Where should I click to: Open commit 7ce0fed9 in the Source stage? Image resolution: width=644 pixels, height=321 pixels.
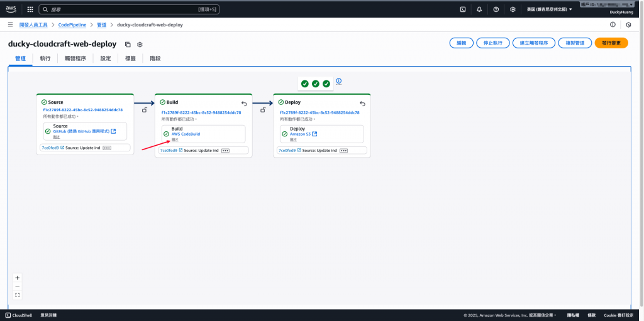click(53, 148)
